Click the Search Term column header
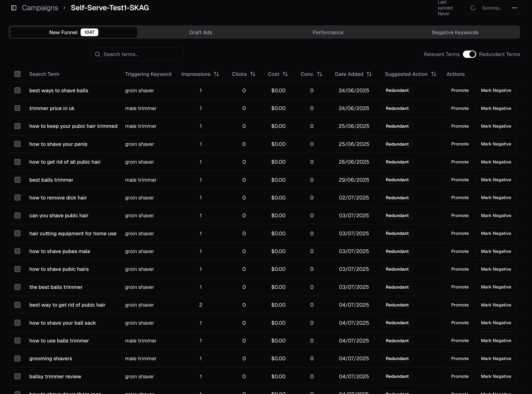 click(44, 74)
